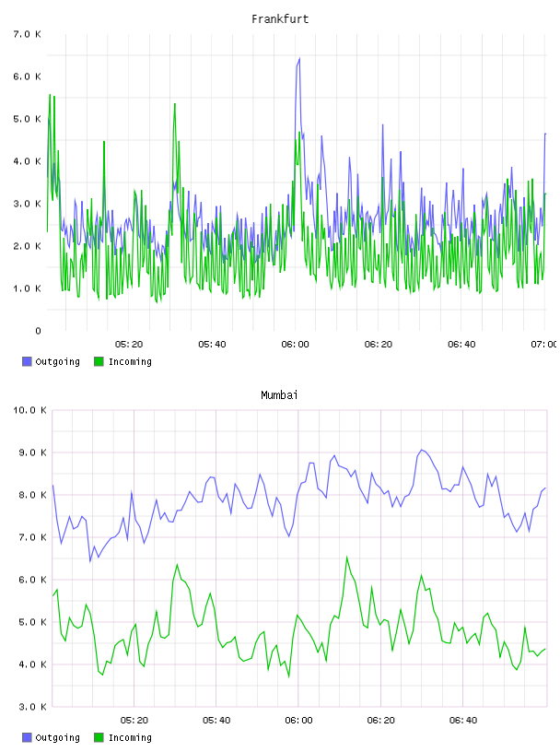560x752 pixels.
Task: Click the 3.0 K label on Mumbai axis
Action: [32, 707]
